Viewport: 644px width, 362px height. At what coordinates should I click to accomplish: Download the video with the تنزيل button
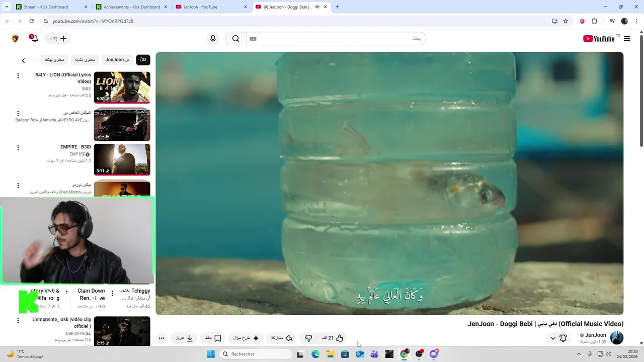[x=185, y=338]
